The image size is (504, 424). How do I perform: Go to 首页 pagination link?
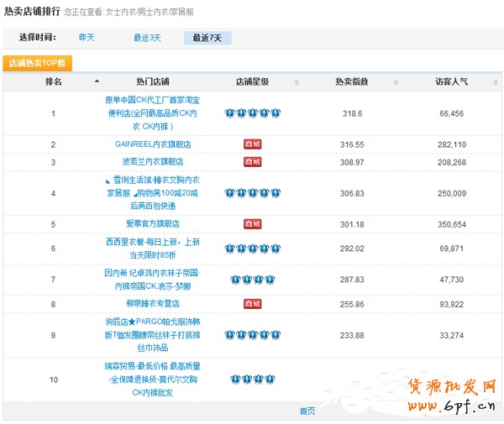point(307,411)
